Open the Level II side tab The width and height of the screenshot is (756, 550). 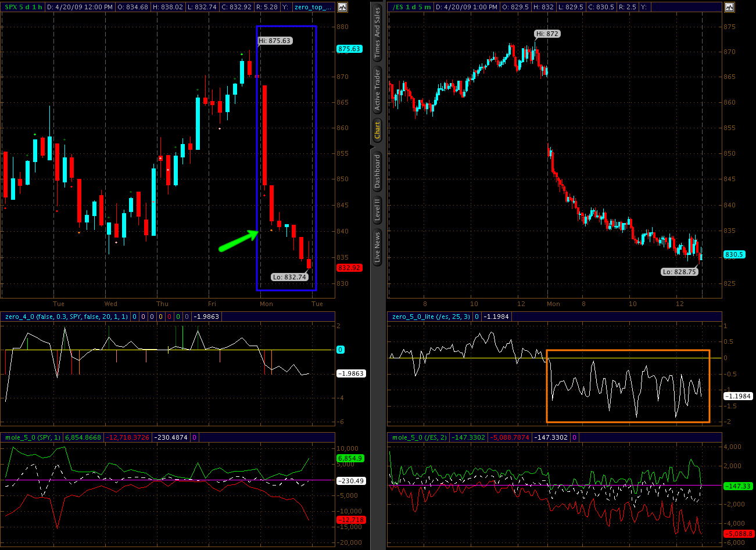[377, 209]
